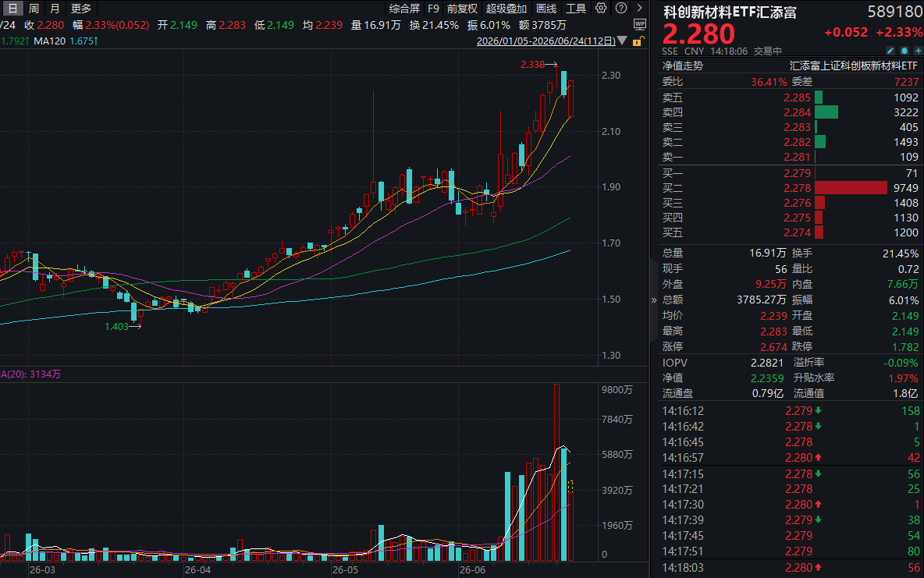The image size is (924, 578).
Task: Open the 超级叠加 overlay menu
Action: 506,9
